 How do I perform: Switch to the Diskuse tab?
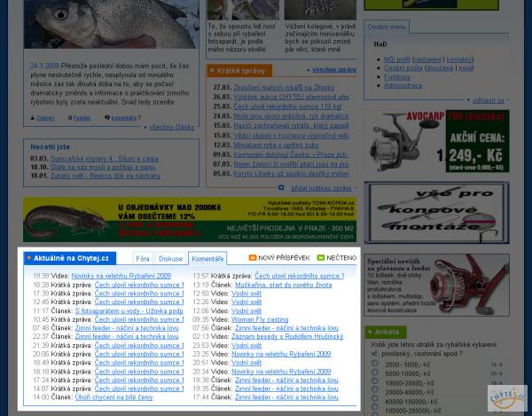[x=170, y=258]
